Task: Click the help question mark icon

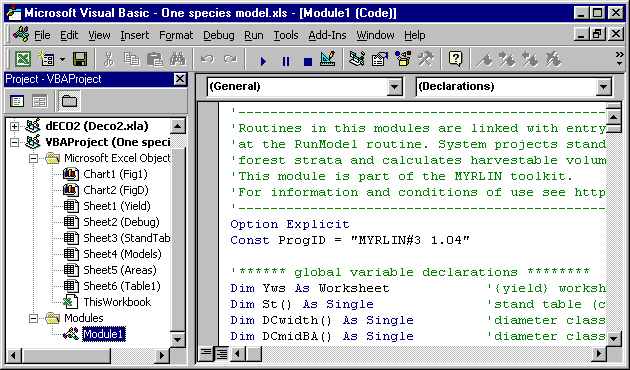Action: click(x=455, y=60)
